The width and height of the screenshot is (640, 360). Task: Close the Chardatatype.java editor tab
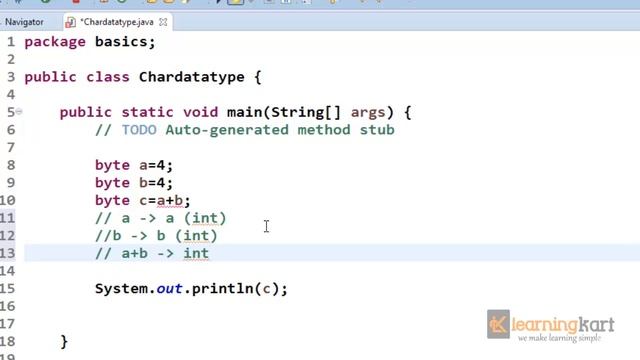[163, 22]
